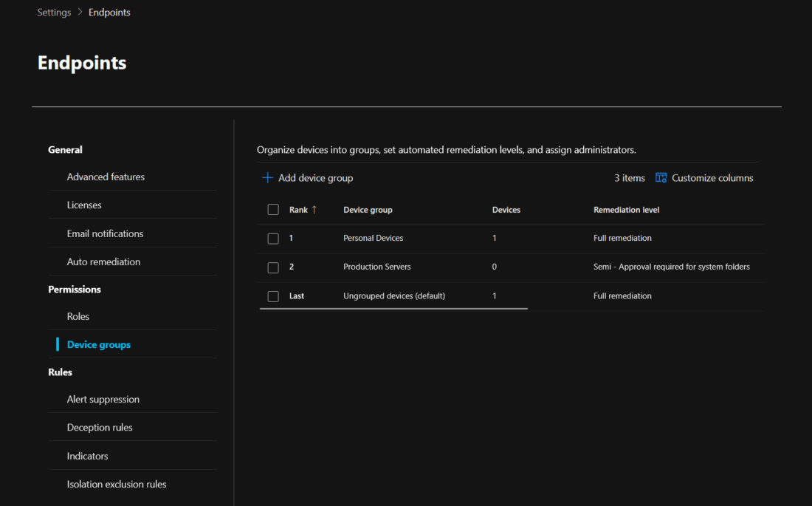Open the Licenses section
Screen dimensions: 812x506
click(84, 205)
